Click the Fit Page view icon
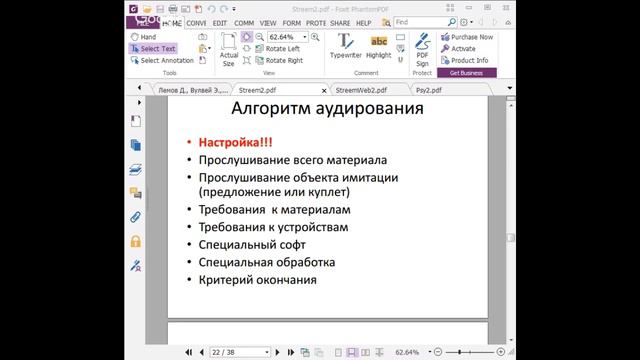This screenshot has width=640, height=360. 247,37
